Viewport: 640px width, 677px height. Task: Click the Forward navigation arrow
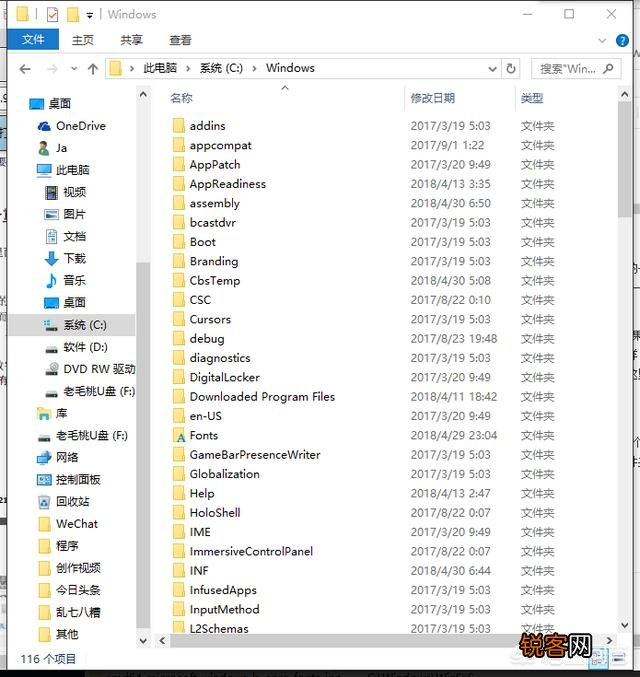52,69
